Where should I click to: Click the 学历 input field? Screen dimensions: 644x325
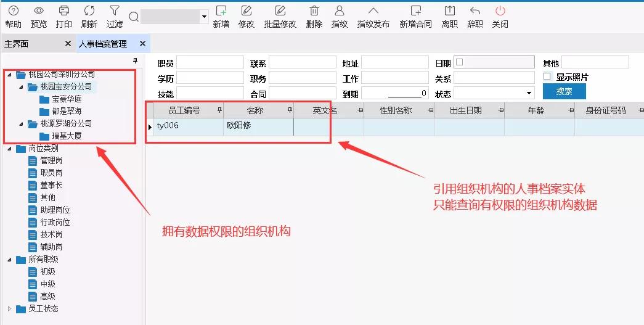210,77
